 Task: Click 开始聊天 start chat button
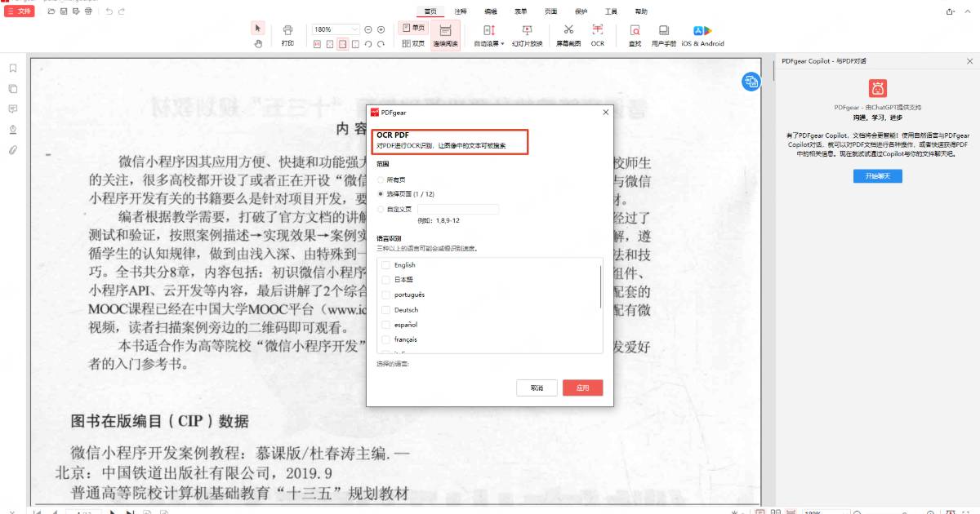tap(878, 176)
